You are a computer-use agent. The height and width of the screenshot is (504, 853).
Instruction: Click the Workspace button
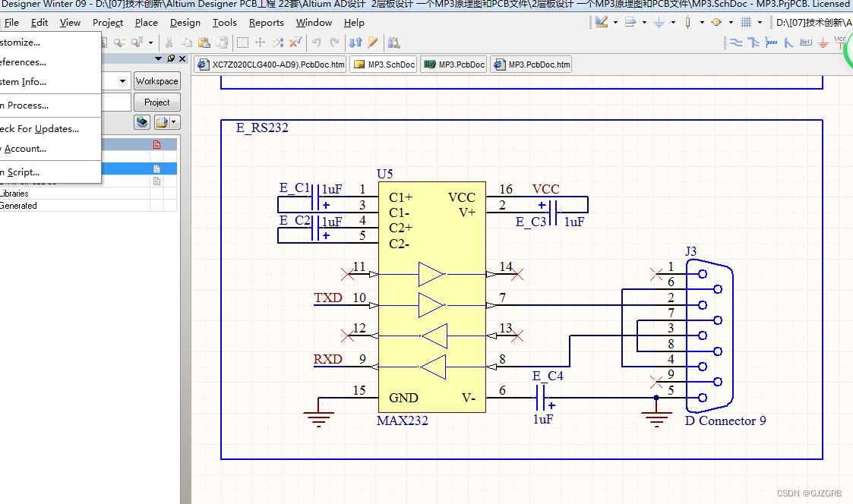click(x=156, y=80)
